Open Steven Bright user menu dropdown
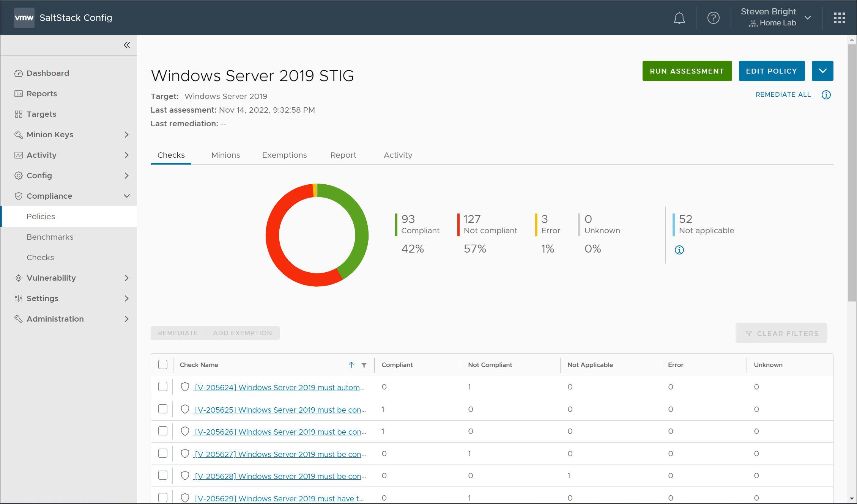The image size is (857, 504). coord(808,18)
